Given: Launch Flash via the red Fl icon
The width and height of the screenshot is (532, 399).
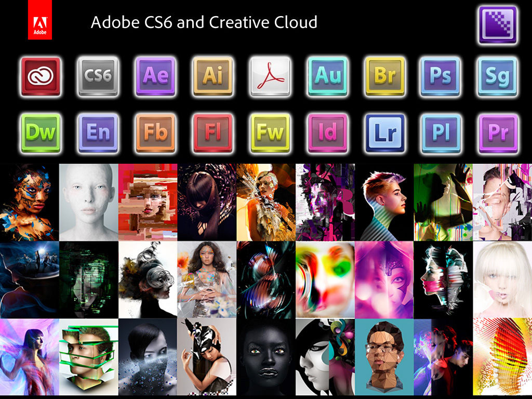Looking at the screenshot, I should click(212, 133).
